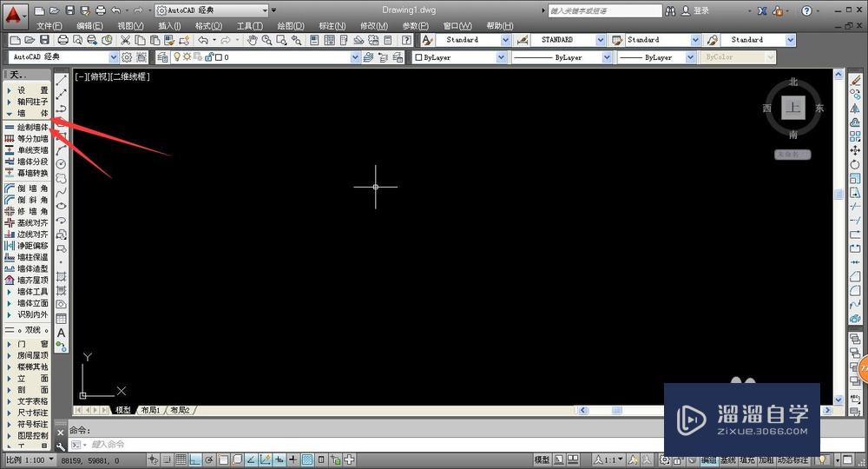The height and width of the screenshot is (469, 868).
Task: Select the Rotate modify tool
Action: tap(855, 164)
